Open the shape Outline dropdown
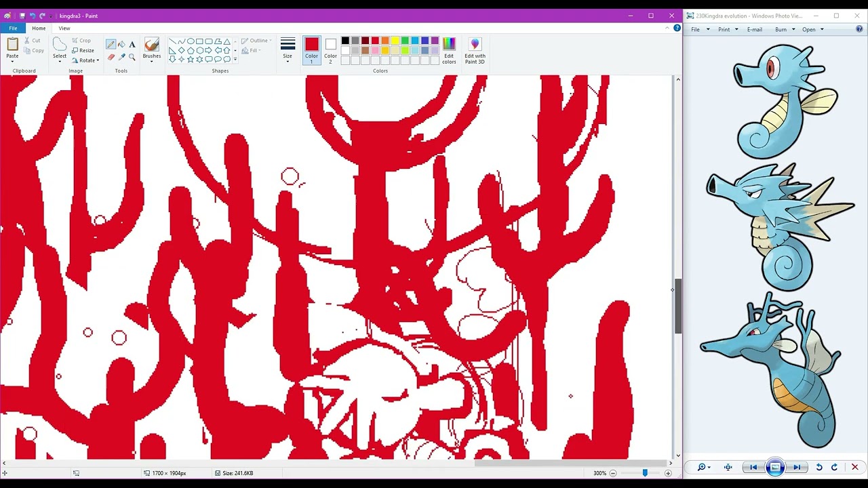This screenshot has width=868, height=488. pyautogui.click(x=256, y=41)
